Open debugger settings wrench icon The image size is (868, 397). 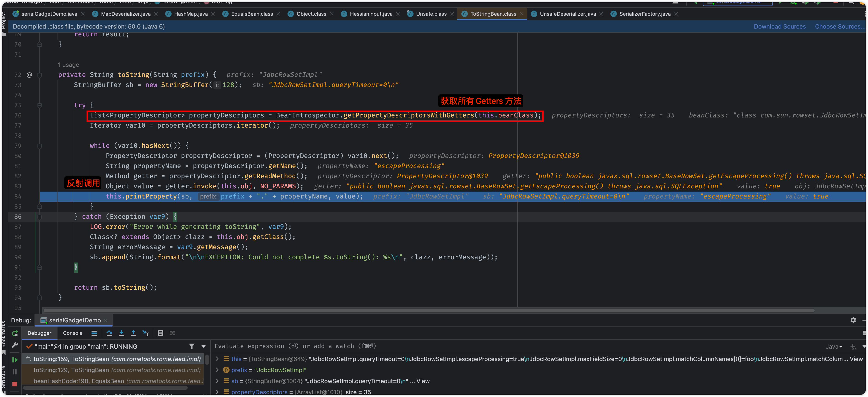(x=15, y=345)
